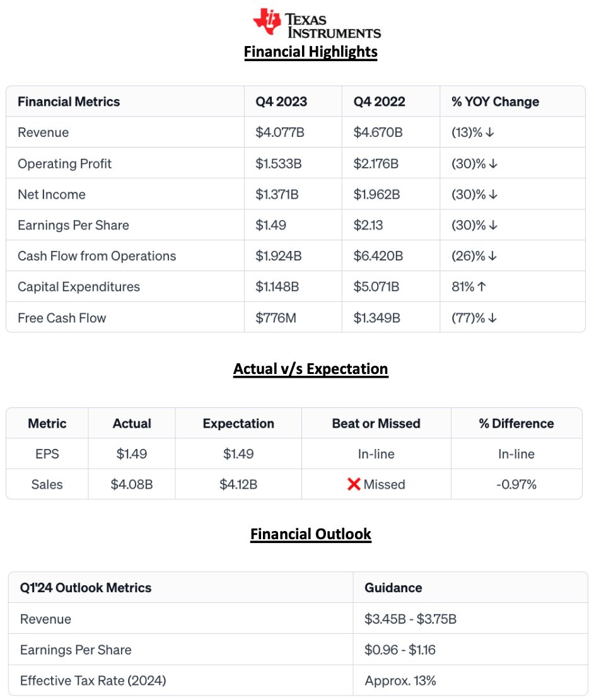Open the Actual v/s Expectation heading

point(311,369)
